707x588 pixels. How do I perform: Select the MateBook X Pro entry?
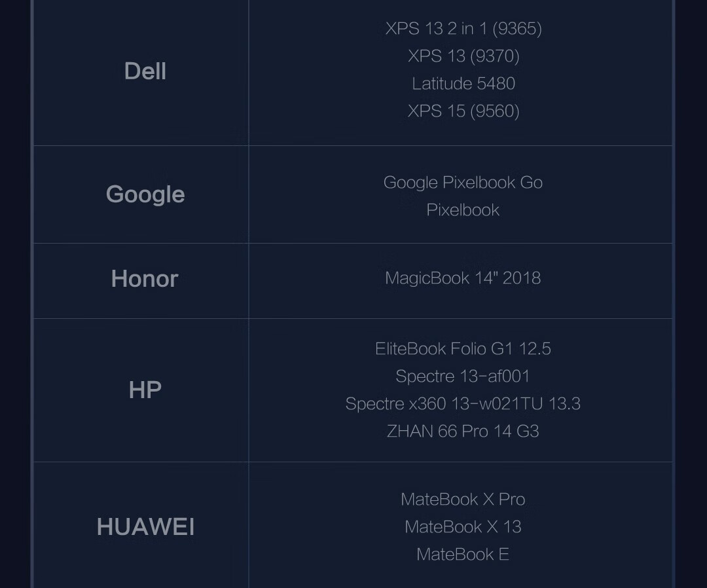click(463, 499)
